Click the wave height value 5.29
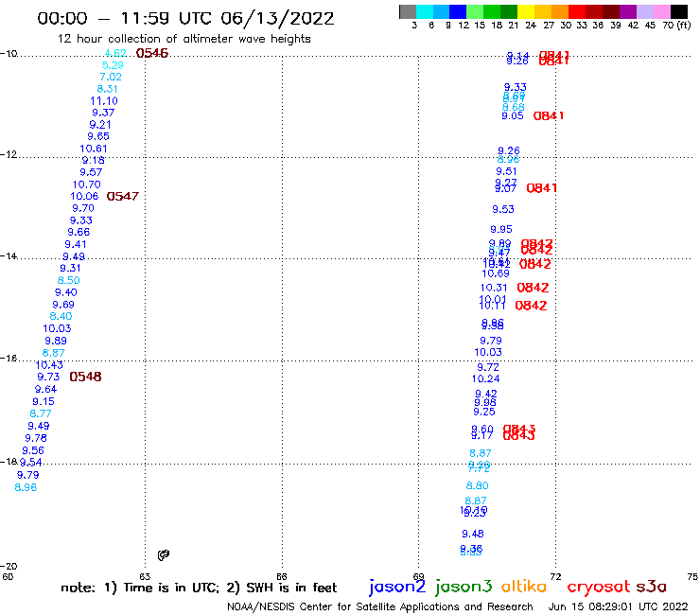700x615 pixels. (113, 65)
